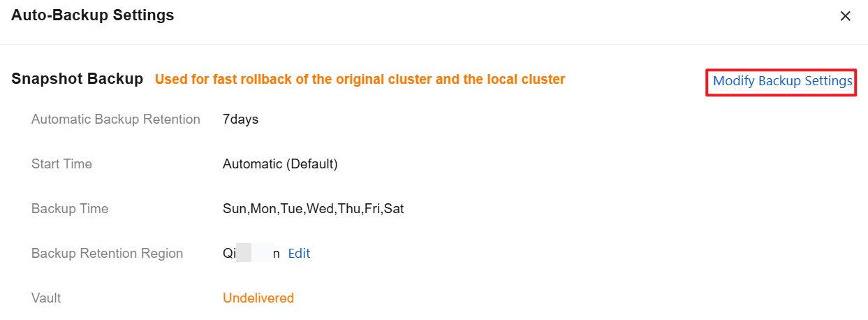Click the Automatic Backup Retention label
868x320 pixels.
tap(116, 119)
